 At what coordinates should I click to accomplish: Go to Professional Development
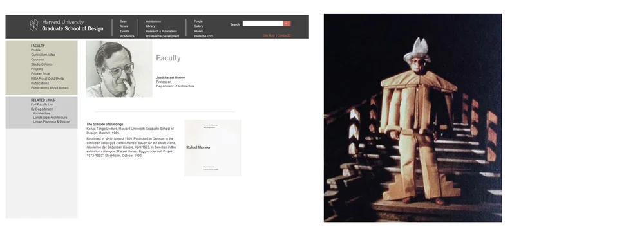[x=162, y=36]
